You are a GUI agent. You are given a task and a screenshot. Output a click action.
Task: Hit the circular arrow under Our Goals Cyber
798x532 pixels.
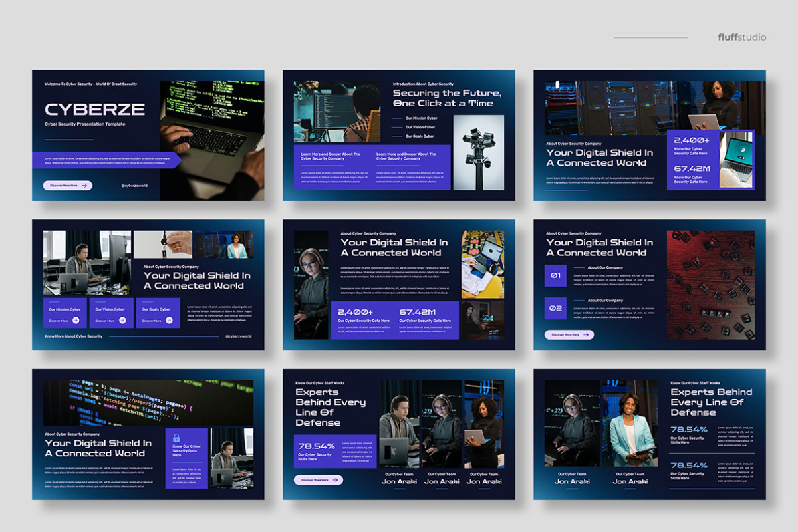pos(170,320)
